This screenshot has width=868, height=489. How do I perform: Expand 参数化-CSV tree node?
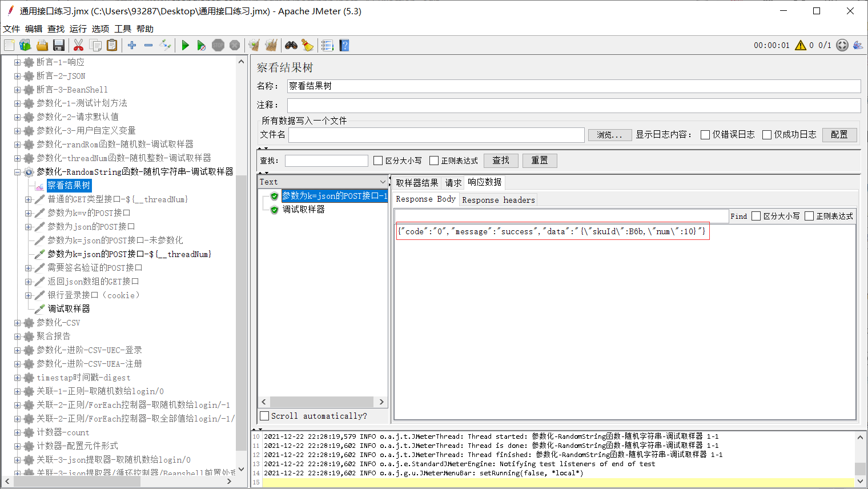coord(17,323)
